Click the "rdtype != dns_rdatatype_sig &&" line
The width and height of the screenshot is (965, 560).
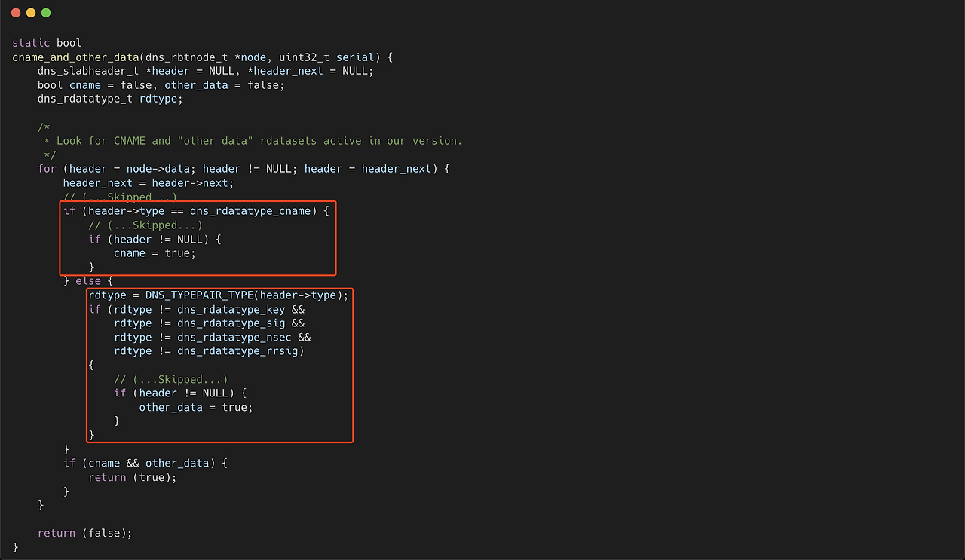click(210, 323)
